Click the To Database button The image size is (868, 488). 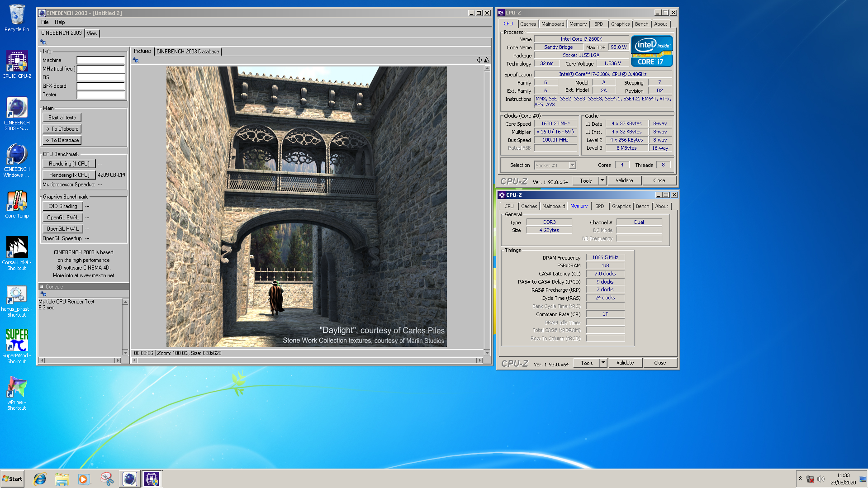coord(62,140)
